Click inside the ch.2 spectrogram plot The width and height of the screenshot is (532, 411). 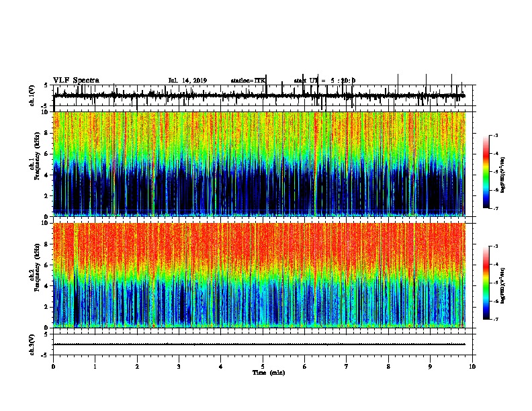click(259, 275)
